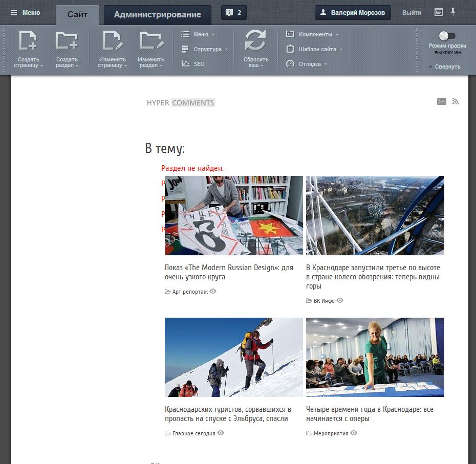Switch to the Администрирование tab
This screenshot has height=464, width=476.
pos(157,15)
